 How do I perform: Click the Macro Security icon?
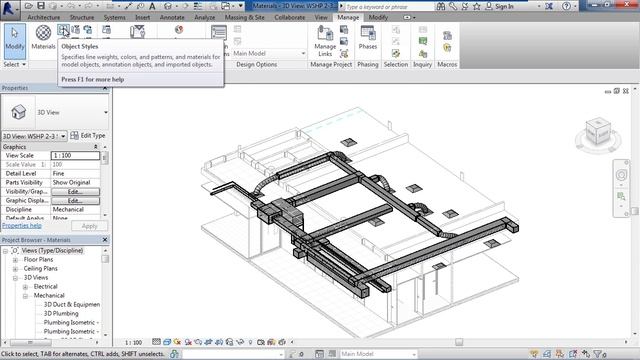coord(447,48)
